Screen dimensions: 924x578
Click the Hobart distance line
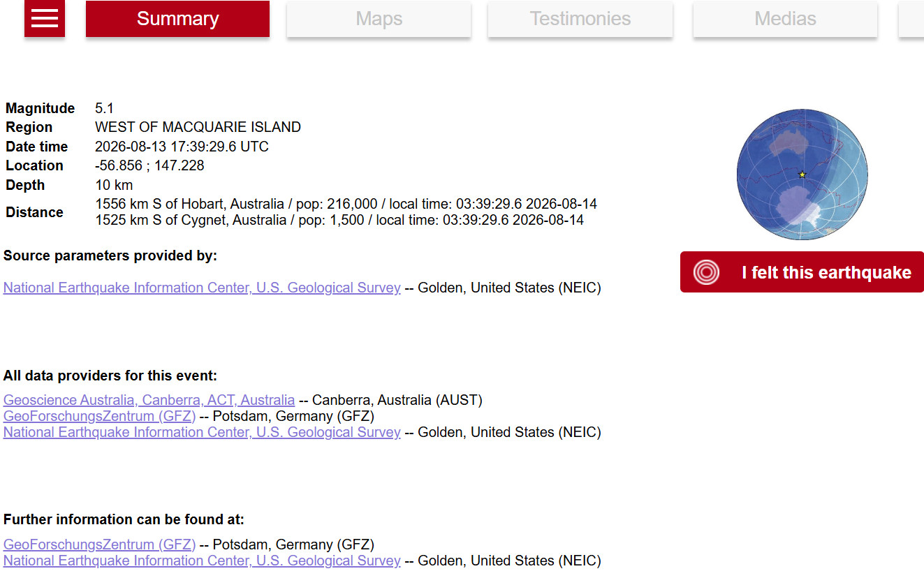click(346, 204)
